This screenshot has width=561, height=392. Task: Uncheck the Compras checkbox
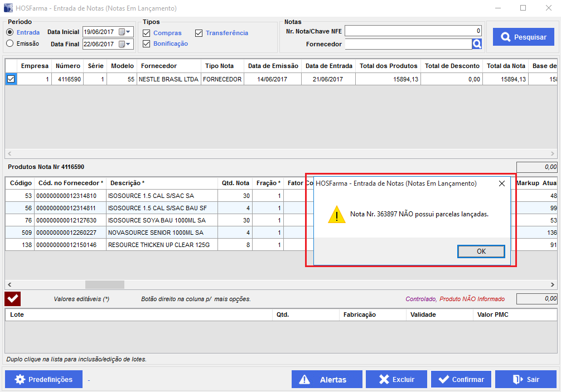tap(147, 33)
